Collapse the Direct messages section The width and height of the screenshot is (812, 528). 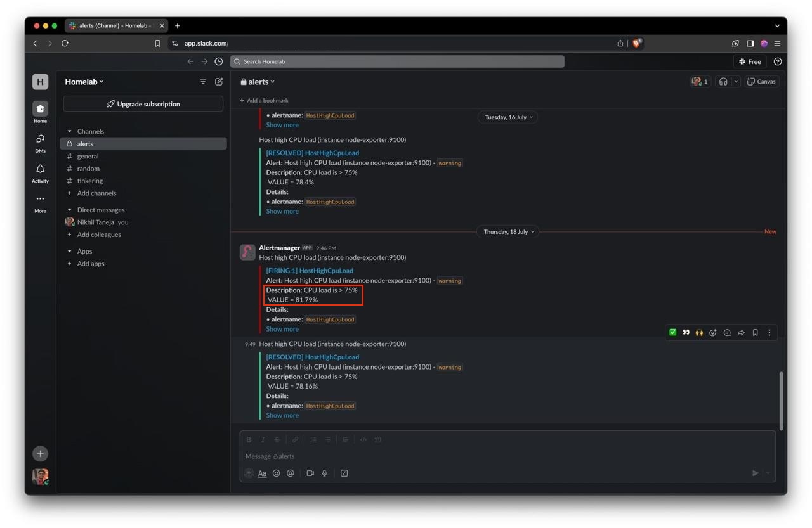[x=70, y=210]
